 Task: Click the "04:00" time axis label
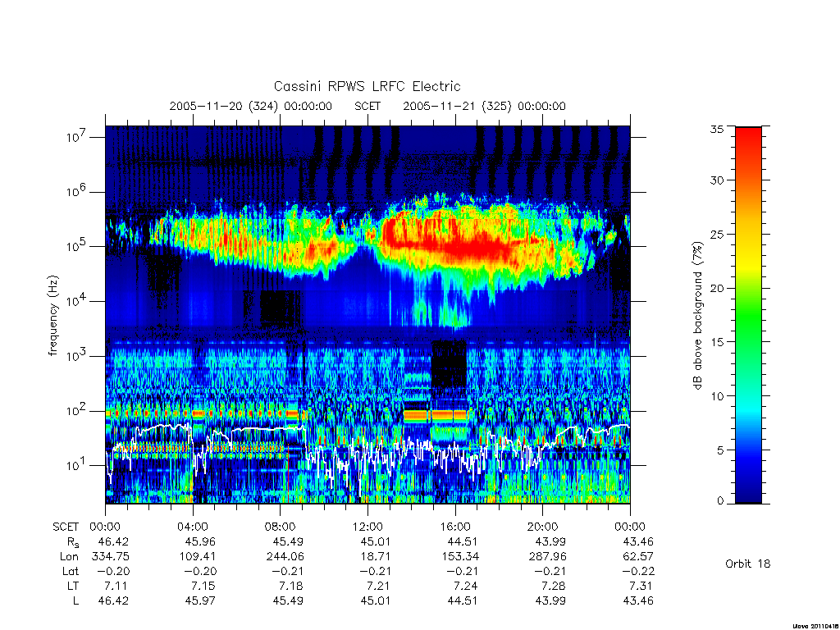pyautogui.click(x=192, y=527)
